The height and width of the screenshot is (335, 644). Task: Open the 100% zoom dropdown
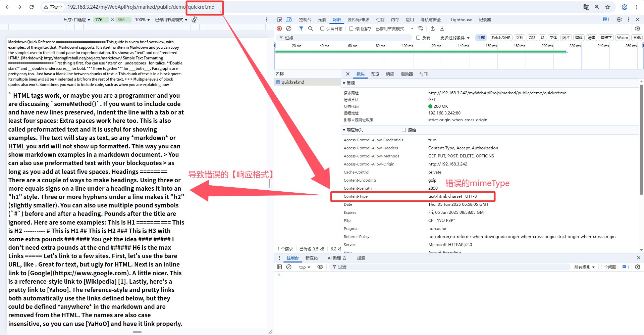tap(143, 19)
